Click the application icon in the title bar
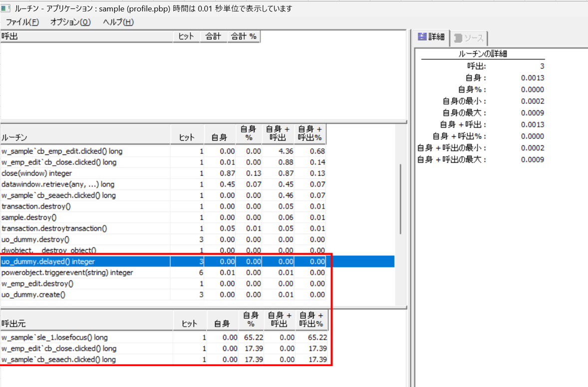 (5, 8)
